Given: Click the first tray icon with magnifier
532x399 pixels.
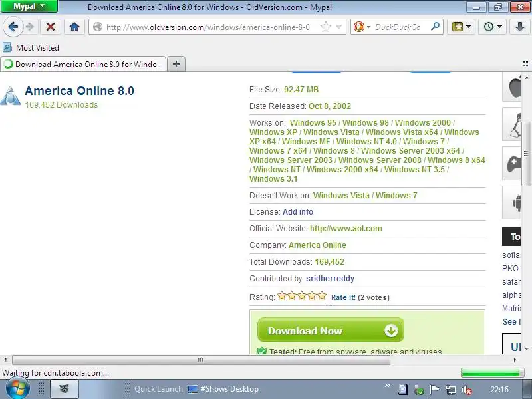Looking at the screenshot, I should pos(403,390).
